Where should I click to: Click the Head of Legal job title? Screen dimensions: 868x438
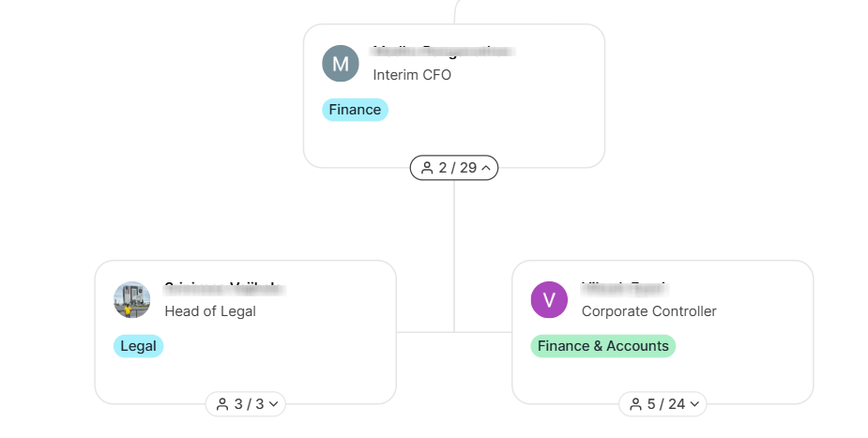tap(210, 311)
